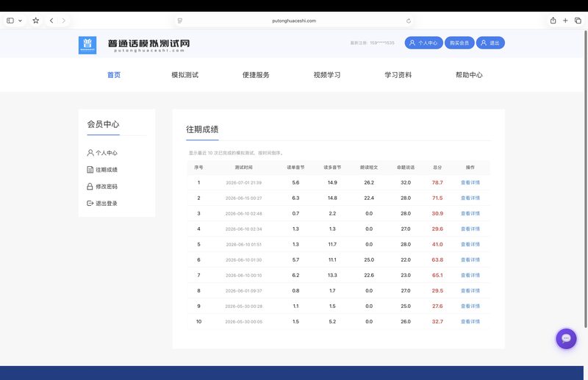Open the reader page icon in address bar
Viewport: 588px width, 380px height.
180,21
